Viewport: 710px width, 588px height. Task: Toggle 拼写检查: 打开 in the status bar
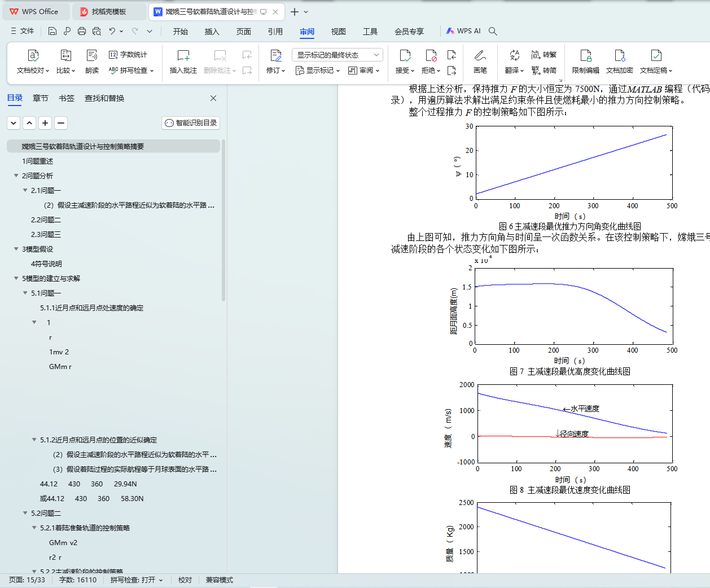(x=137, y=580)
